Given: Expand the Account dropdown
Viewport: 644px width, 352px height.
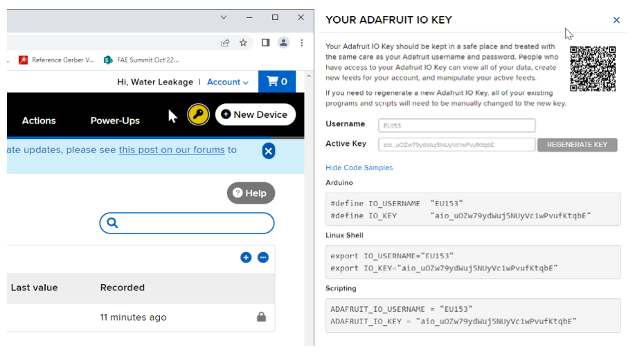Looking at the screenshot, I should coord(228,82).
